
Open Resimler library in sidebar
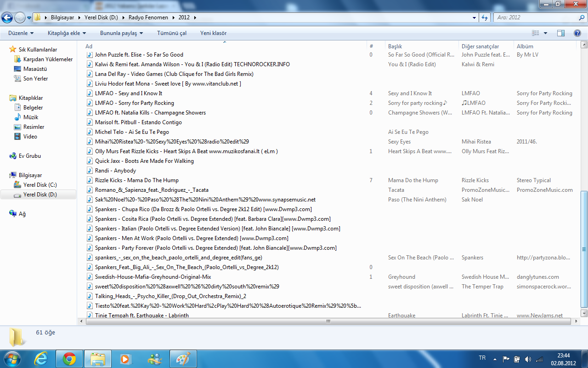coord(34,127)
